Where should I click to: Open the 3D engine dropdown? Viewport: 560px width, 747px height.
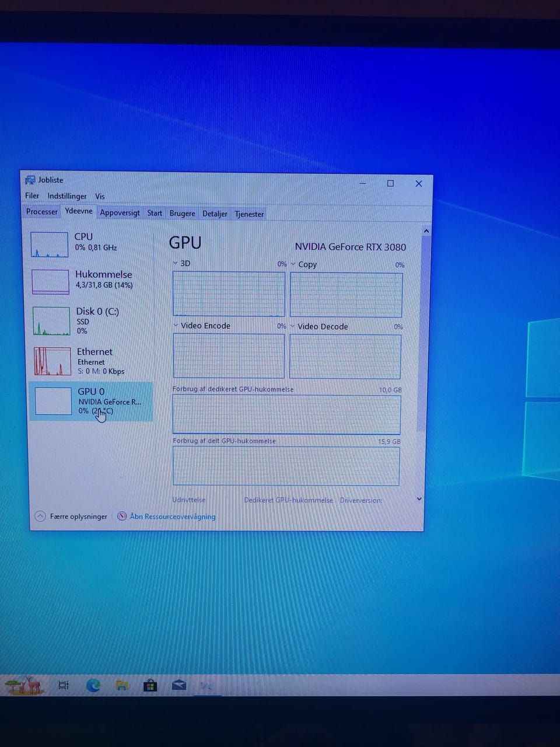point(176,264)
